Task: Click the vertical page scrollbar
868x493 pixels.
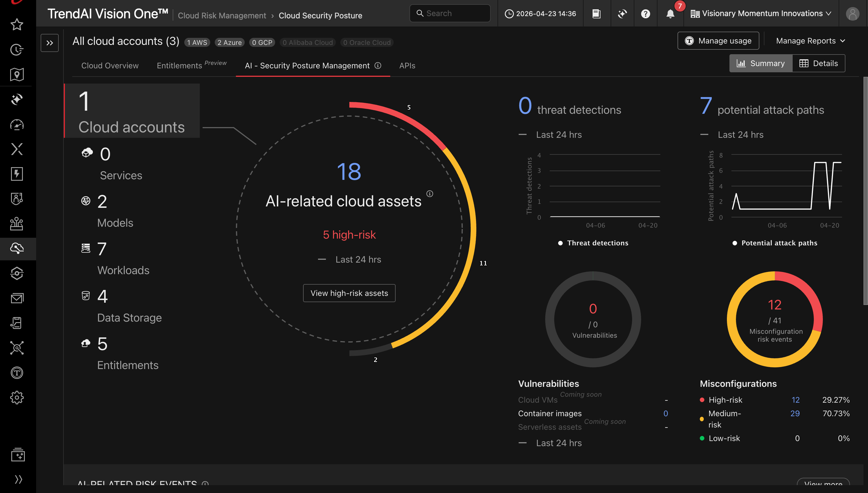Action: (x=865, y=191)
